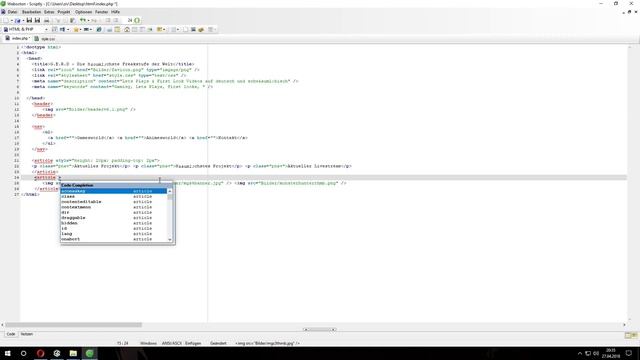The height and width of the screenshot is (360, 640).
Task: Choose accesskey in Code Completion list
Action: tap(113, 191)
